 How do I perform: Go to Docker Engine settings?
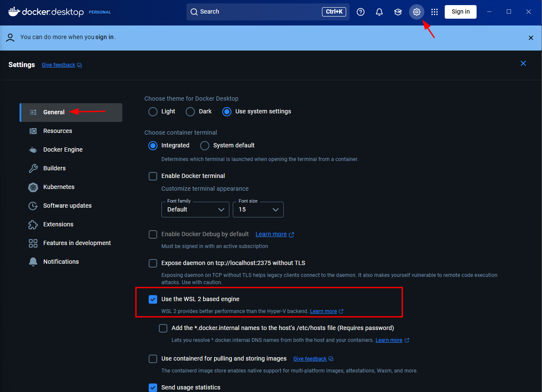click(x=63, y=149)
